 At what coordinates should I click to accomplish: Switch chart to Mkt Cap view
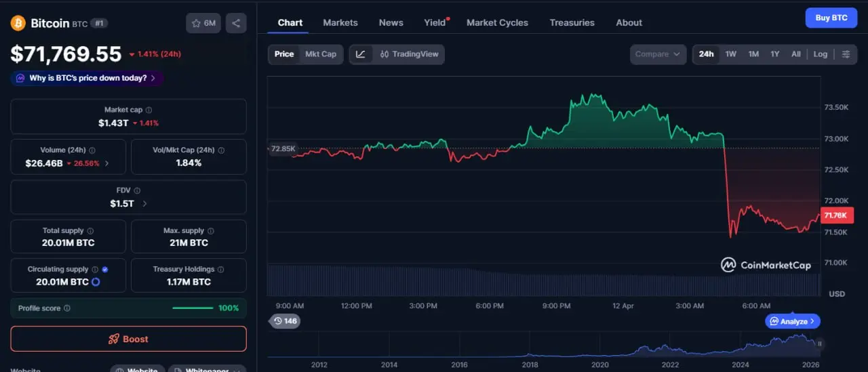pos(320,54)
